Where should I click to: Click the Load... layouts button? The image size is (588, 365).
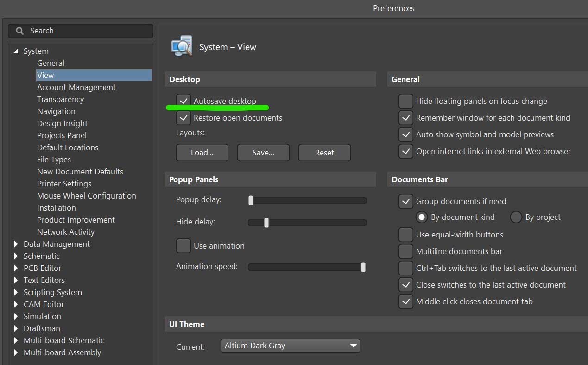(x=202, y=153)
